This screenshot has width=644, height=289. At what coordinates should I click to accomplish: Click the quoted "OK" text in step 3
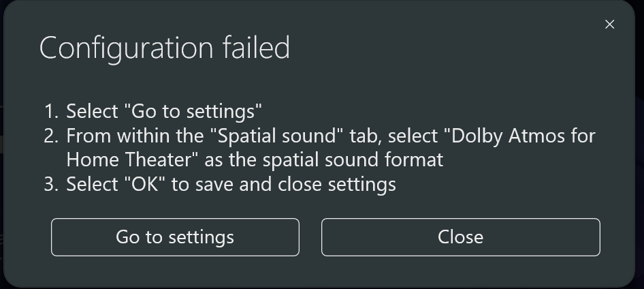tap(144, 184)
